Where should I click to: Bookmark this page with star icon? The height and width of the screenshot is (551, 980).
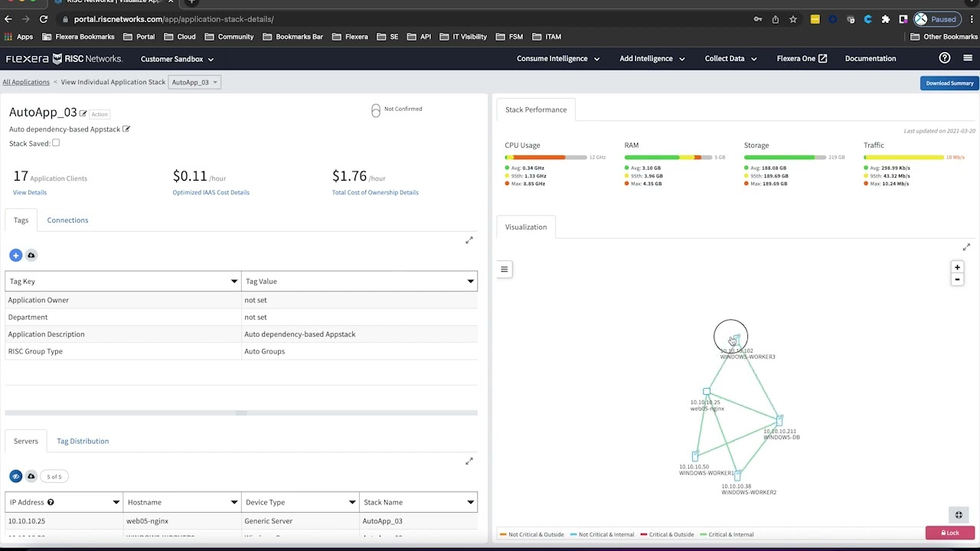tap(793, 19)
